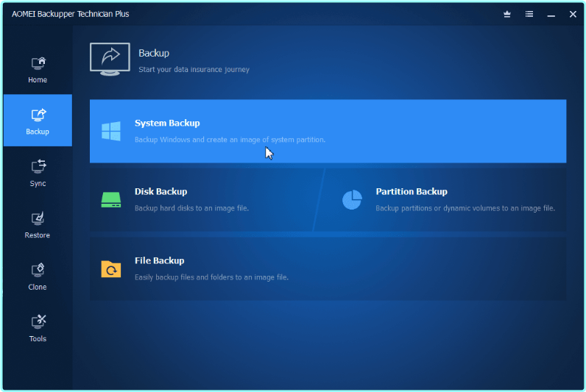The width and height of the screenshot is (586, 392).
Task: Click the Tools label in sidebar
Action: (x=38, y=339)
